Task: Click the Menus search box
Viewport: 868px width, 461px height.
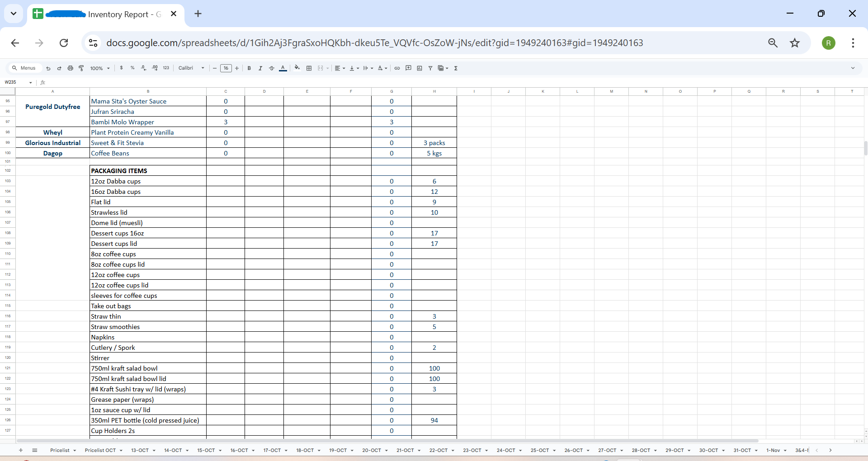Action: pos(25,68)
